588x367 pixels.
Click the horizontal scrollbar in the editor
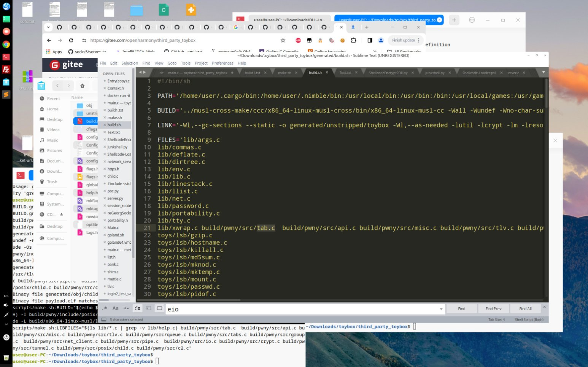pyautogui.click(x=188, y=300)
